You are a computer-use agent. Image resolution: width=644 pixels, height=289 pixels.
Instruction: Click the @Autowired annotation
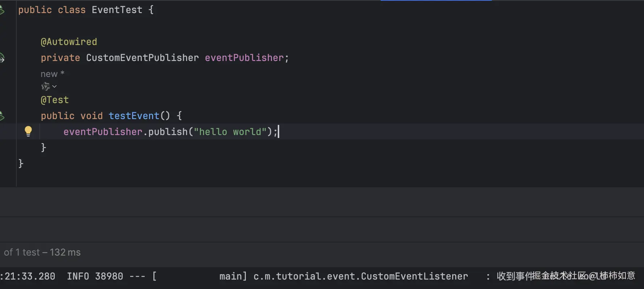click(x=69, y=42)
